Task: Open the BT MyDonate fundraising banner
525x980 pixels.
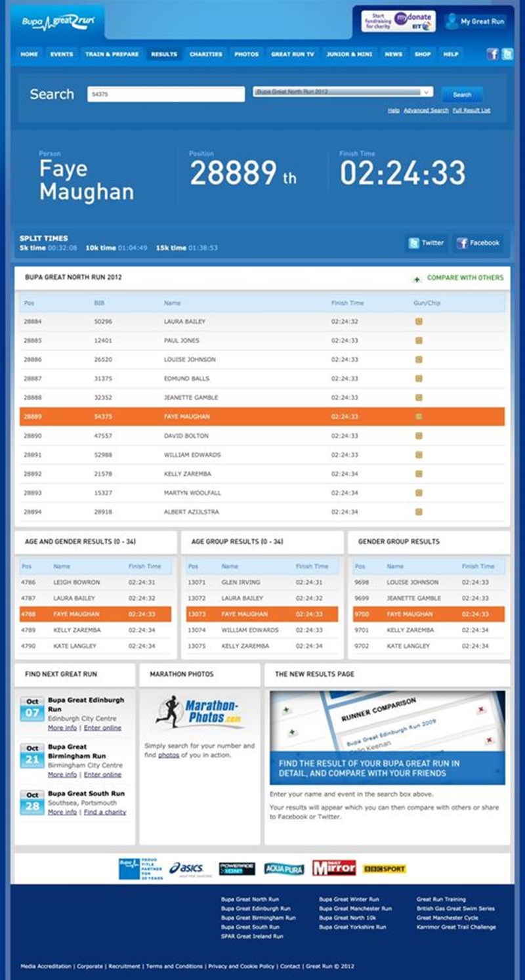Action: click(398, 21)
